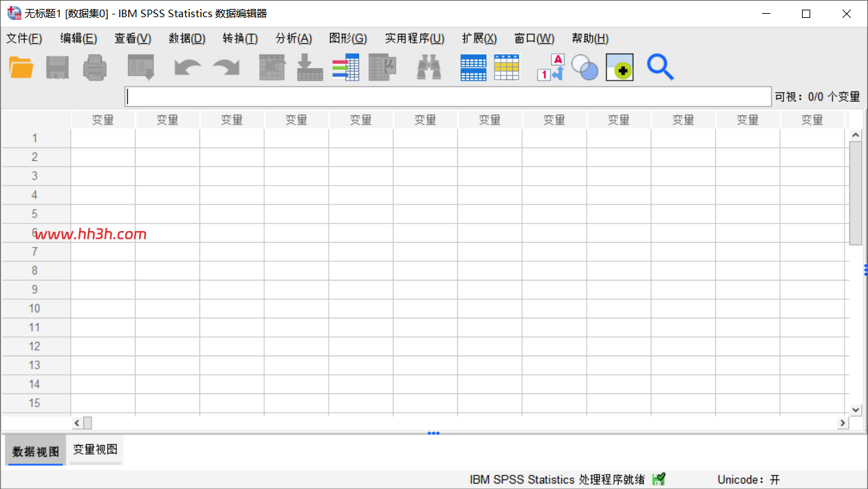
Task: Toggle the Value labels icon
Action: (551, 67)
